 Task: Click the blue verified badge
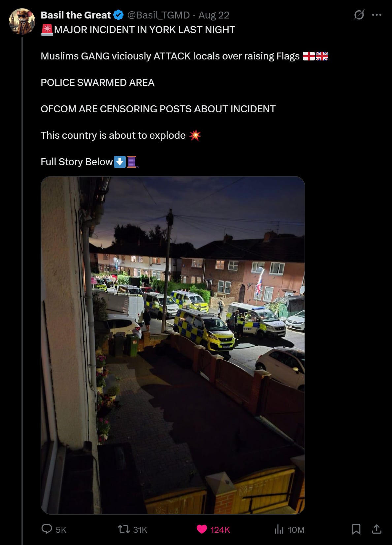(x=118, y=15)
